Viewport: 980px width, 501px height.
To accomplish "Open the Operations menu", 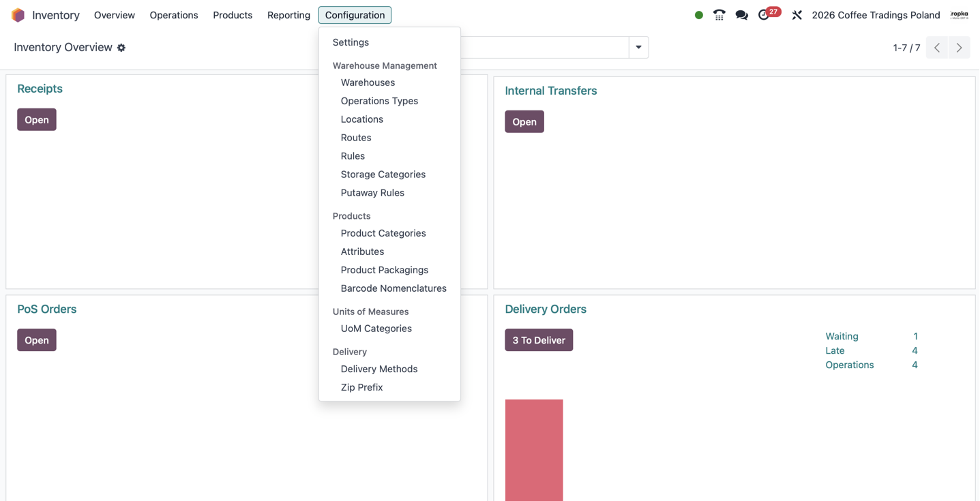I will [174, 15].
